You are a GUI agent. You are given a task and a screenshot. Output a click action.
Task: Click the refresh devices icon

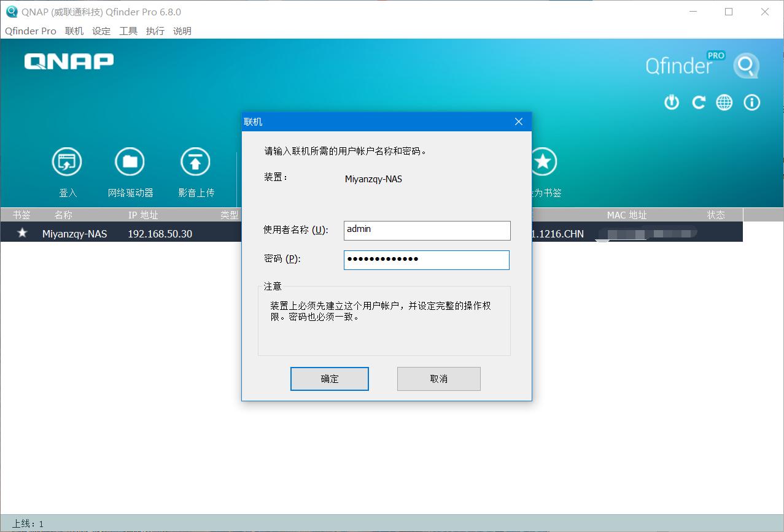tap(699, 102)
